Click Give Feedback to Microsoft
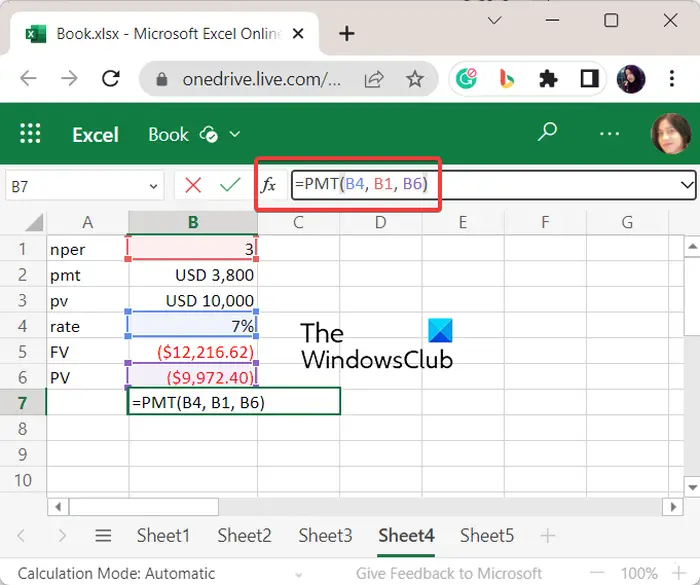Screen dimensions: 700x585 [x=449, y=573]
